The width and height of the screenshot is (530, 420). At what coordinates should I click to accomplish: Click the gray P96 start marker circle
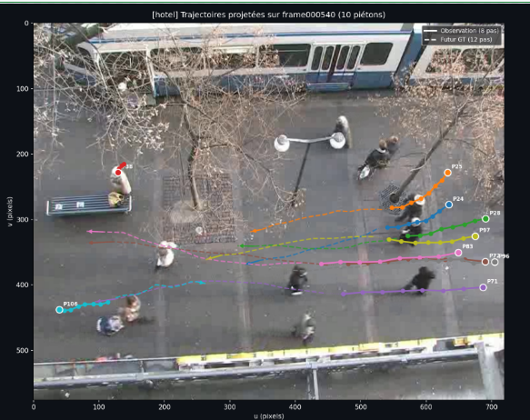tap(495, 262)
